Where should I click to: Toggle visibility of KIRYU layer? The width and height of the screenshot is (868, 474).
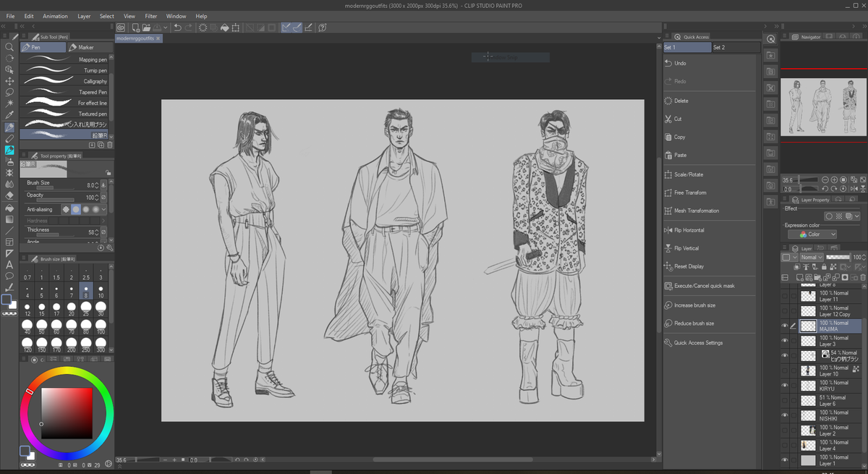click(785, 386)
